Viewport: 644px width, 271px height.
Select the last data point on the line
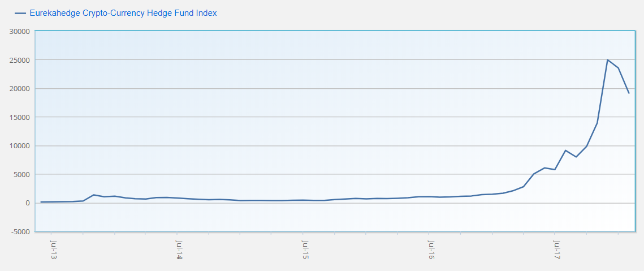point(629,93)
